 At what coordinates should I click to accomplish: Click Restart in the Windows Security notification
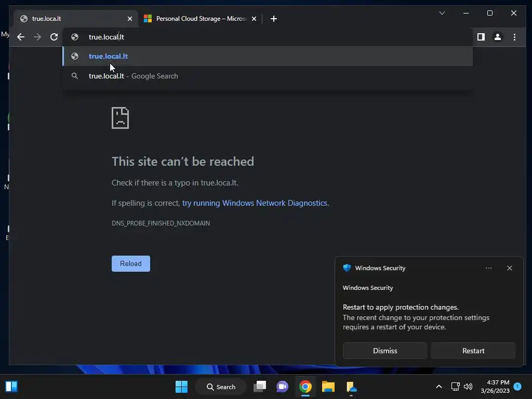(x=473, y=351)
